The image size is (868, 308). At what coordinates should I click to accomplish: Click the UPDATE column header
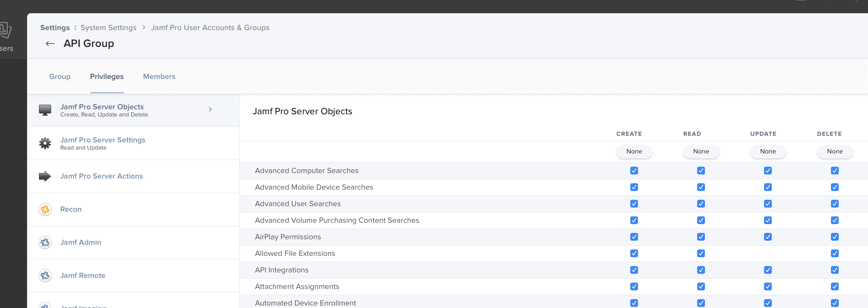(x=763, y=134)
